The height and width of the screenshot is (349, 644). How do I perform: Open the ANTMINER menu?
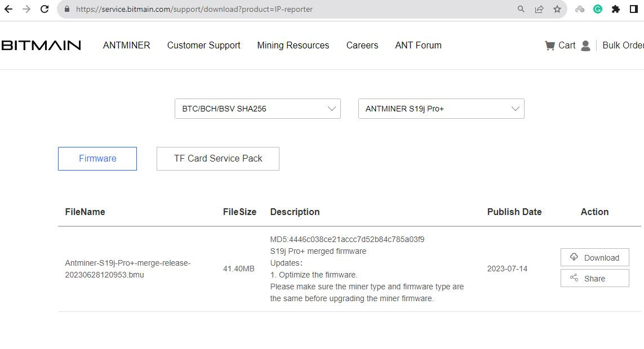pos(127,45)
